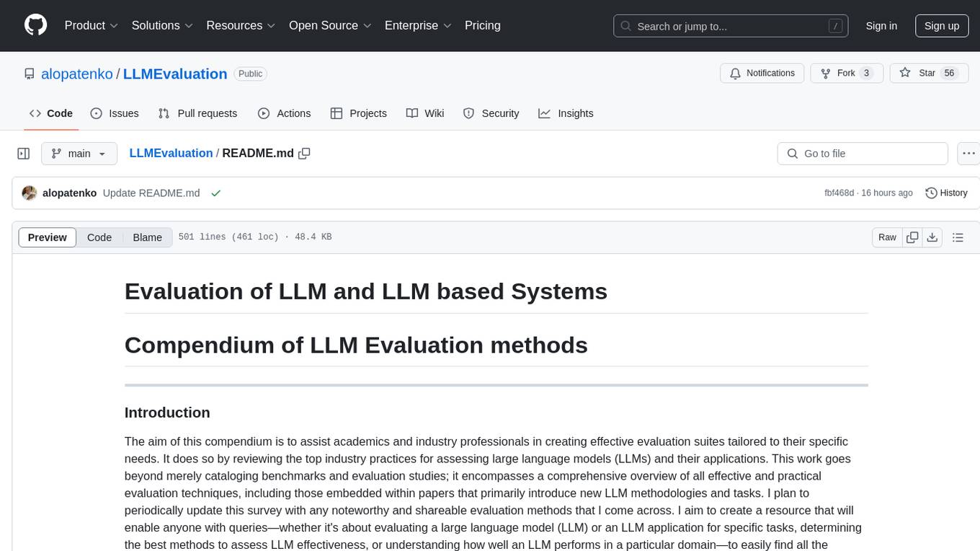Switch to the Security tab
Screen dimensions: 980x551
tap(491, 113)
